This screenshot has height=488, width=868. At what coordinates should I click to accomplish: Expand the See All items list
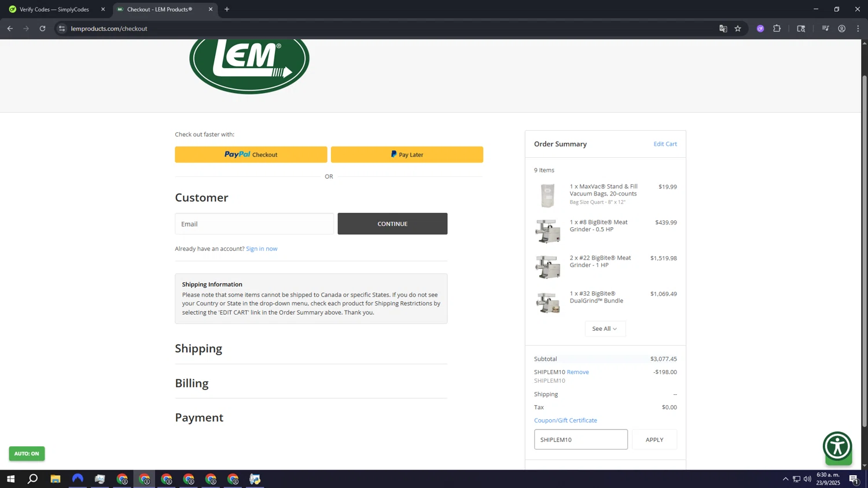(605, 328)
